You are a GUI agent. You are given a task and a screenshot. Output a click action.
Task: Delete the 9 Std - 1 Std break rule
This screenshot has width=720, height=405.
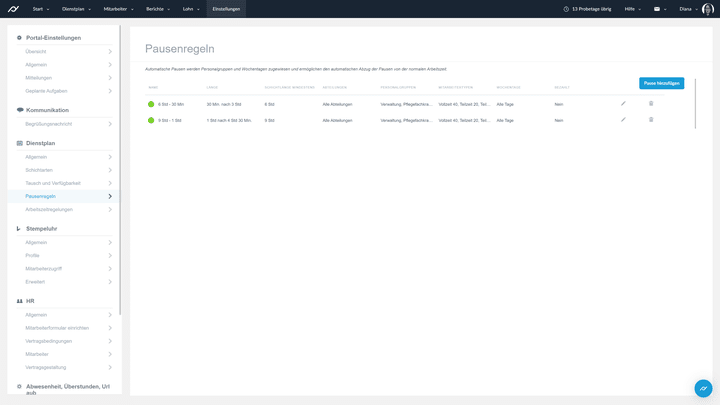(651, 120)
